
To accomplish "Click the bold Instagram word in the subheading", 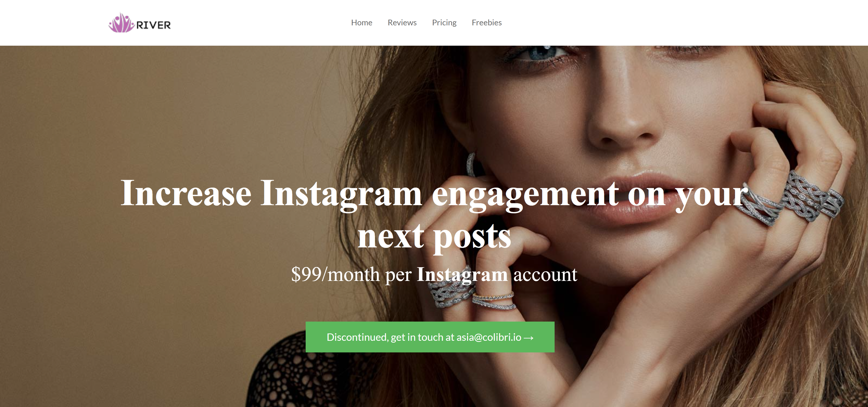I will pyautogui.click(x=462, y=274).
